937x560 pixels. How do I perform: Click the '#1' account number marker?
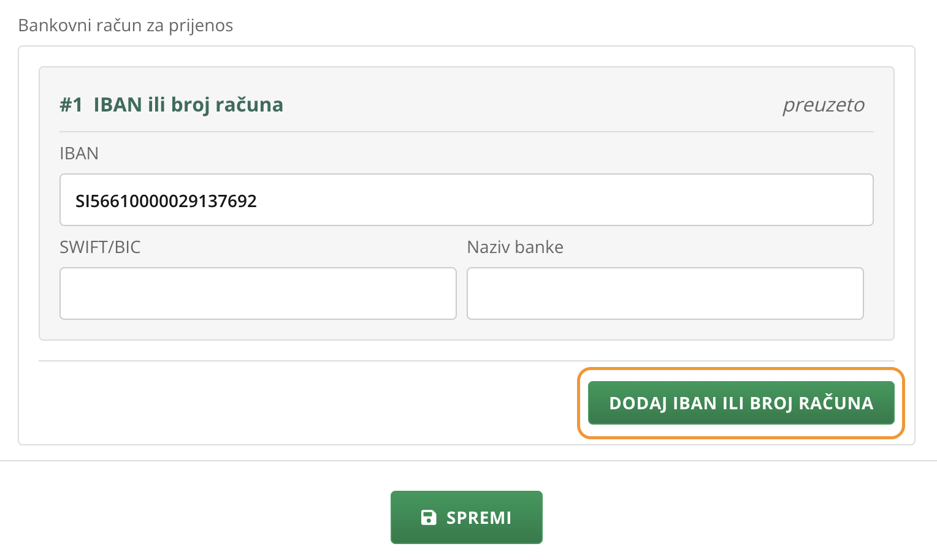point(71,105)
